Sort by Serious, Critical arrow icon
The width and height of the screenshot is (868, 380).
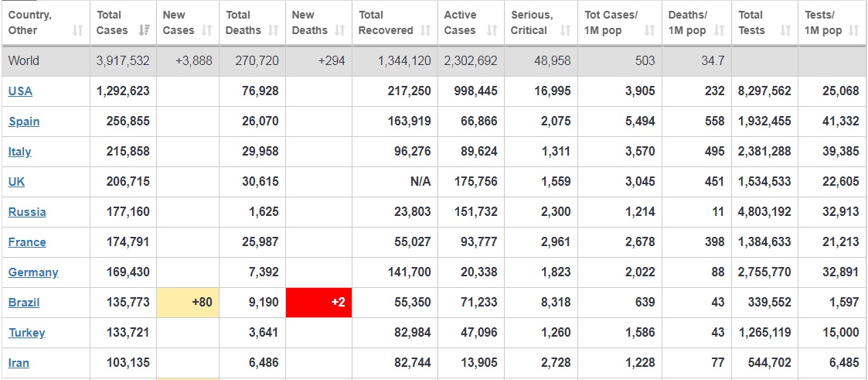[x=565, y=31]
